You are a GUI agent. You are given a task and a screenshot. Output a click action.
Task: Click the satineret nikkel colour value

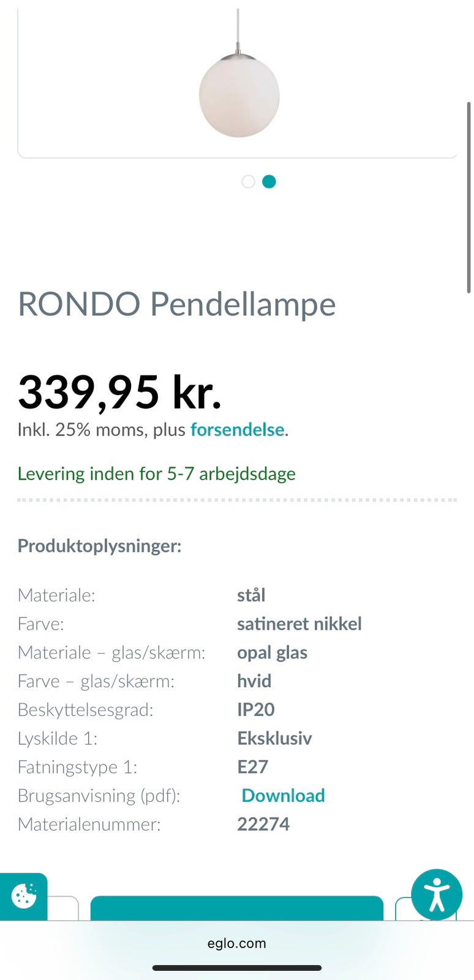point(299,624)
